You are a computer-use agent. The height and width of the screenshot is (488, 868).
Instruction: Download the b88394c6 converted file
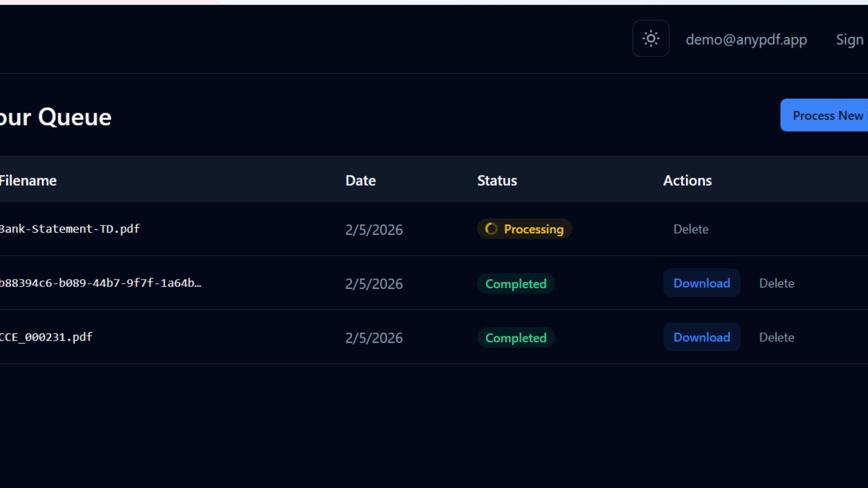[701, 283]
